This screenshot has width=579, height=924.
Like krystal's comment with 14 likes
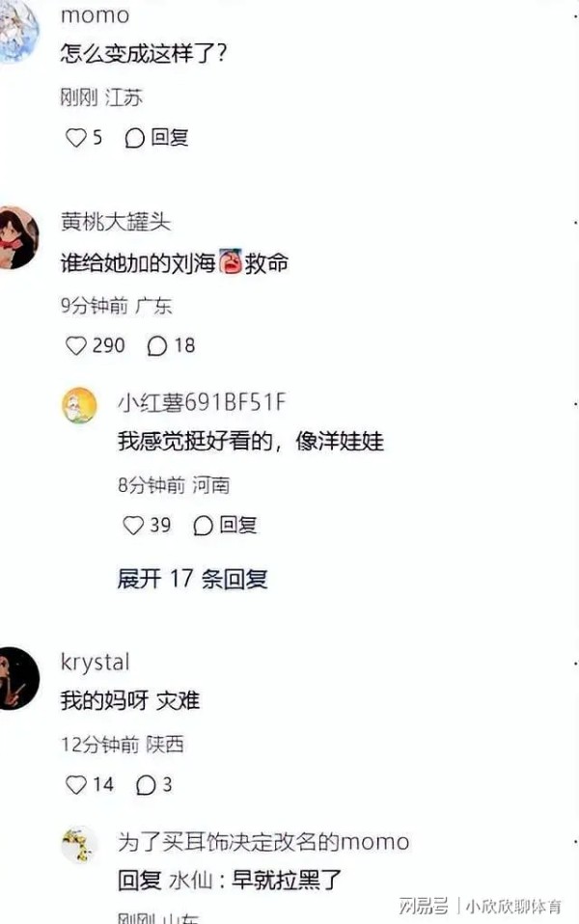tap(75, 784)
